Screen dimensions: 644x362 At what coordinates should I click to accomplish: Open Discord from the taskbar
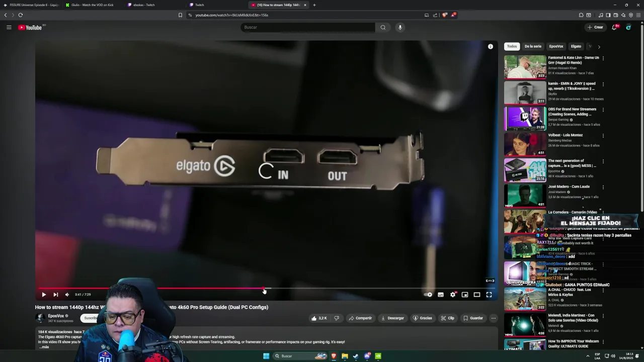pos(368,356)
